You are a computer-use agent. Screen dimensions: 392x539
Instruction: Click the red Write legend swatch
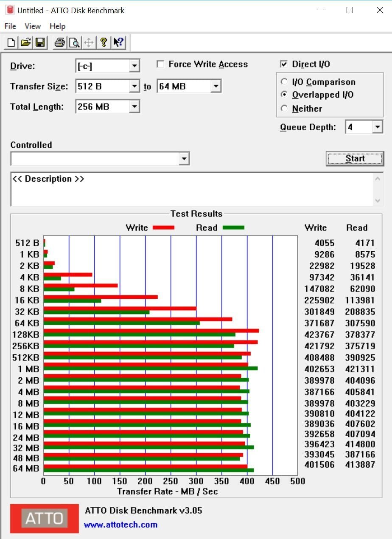(x=163, y=227)
